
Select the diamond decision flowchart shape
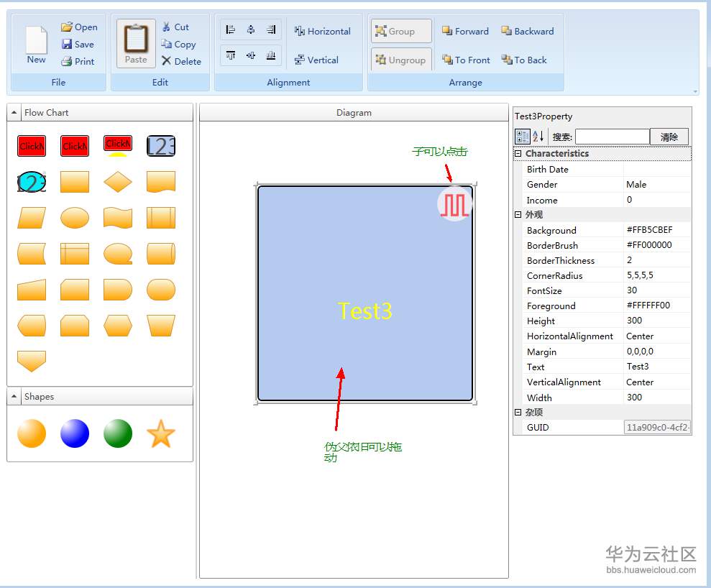[118, 182]
